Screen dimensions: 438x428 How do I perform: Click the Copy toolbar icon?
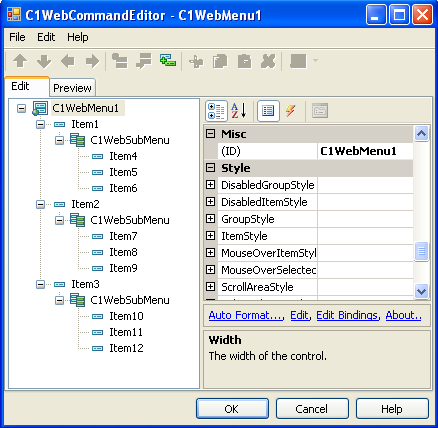tap(220, 61)
